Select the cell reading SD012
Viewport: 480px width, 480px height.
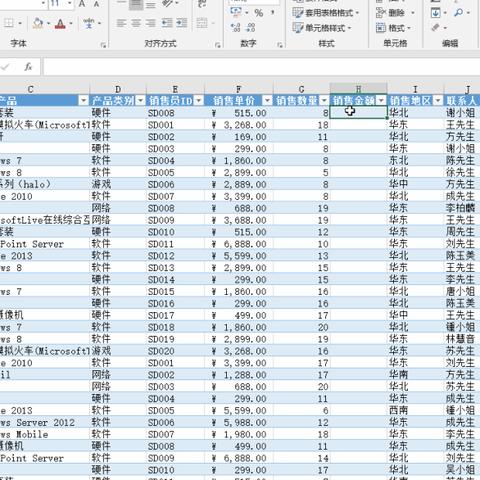[175, 256]
